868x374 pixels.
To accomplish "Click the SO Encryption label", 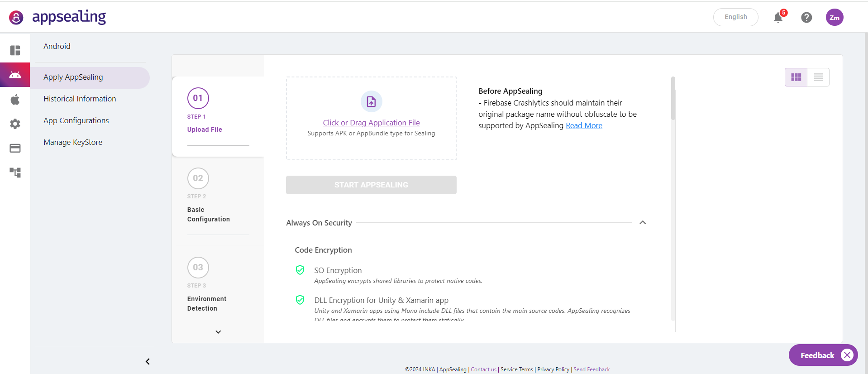I will click(338, 270).
